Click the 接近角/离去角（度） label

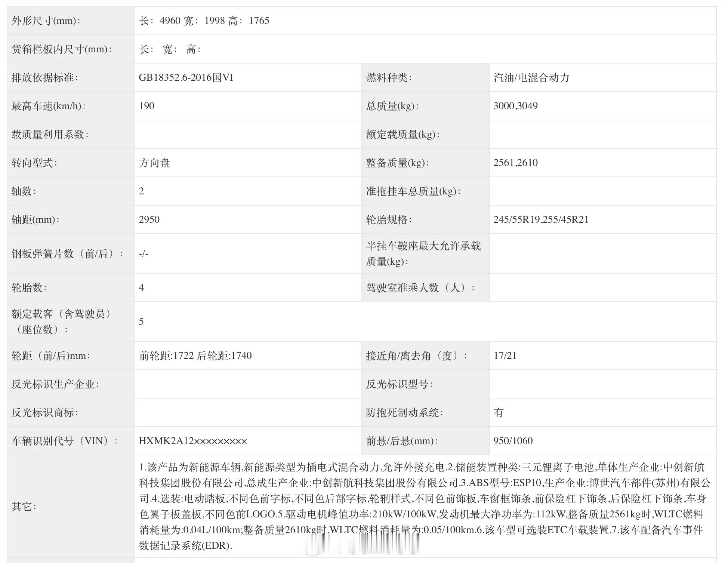click(x=416, y=356)
